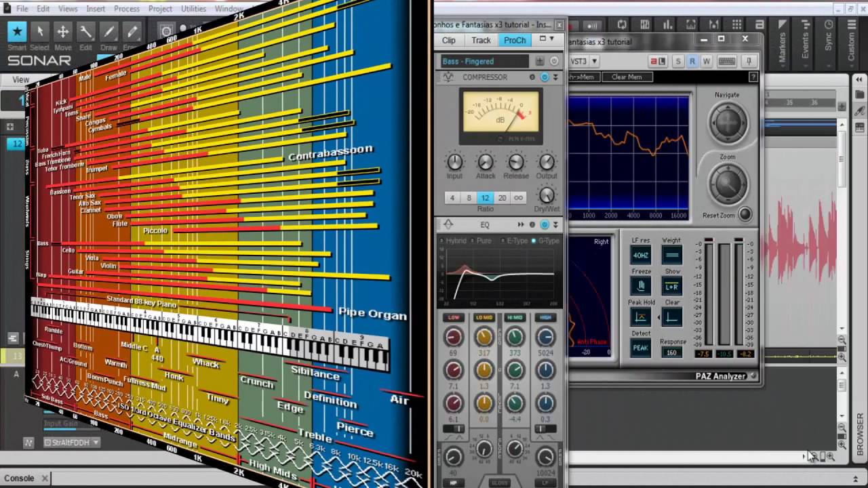This screenshot has width=868, height=488.
Task: Switch to the ProCh tab
Action: tap(515, 40)
